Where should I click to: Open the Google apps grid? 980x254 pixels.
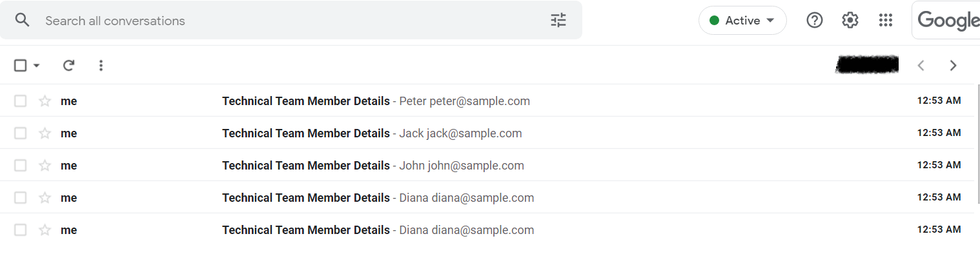(x=886, y=20)
